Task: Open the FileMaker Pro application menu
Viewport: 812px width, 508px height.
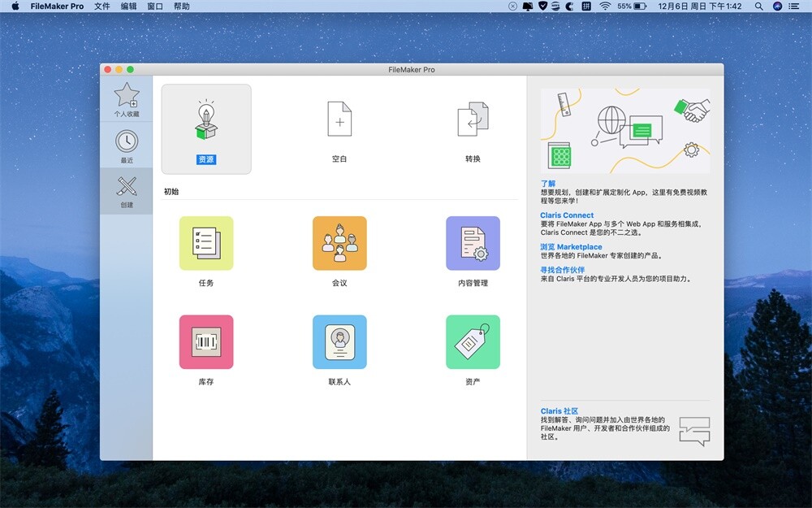Action: (x=57, y=7)
